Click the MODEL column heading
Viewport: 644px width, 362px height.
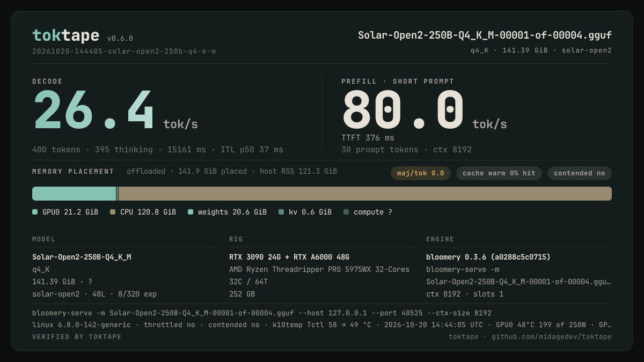coord(44,239)
